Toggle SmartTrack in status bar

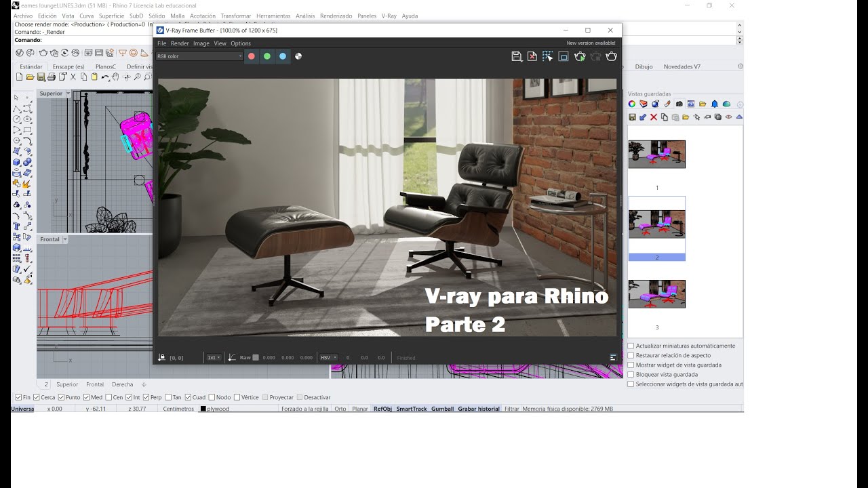[x=412, y=409]
